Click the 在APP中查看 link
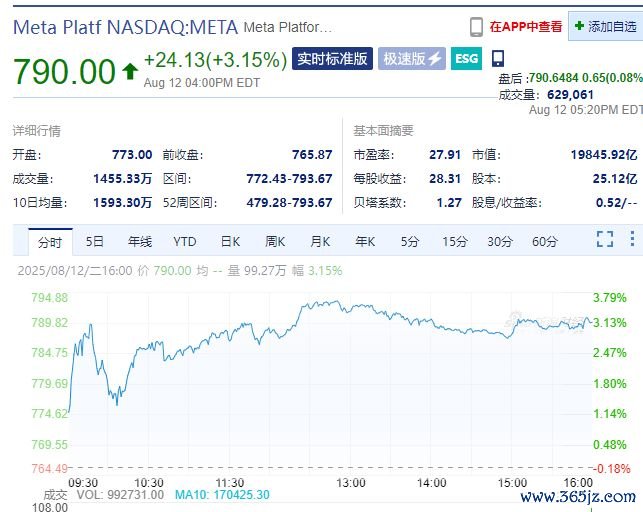The width and height of the screenshot is (643, 512). click(x=526, y=28)
